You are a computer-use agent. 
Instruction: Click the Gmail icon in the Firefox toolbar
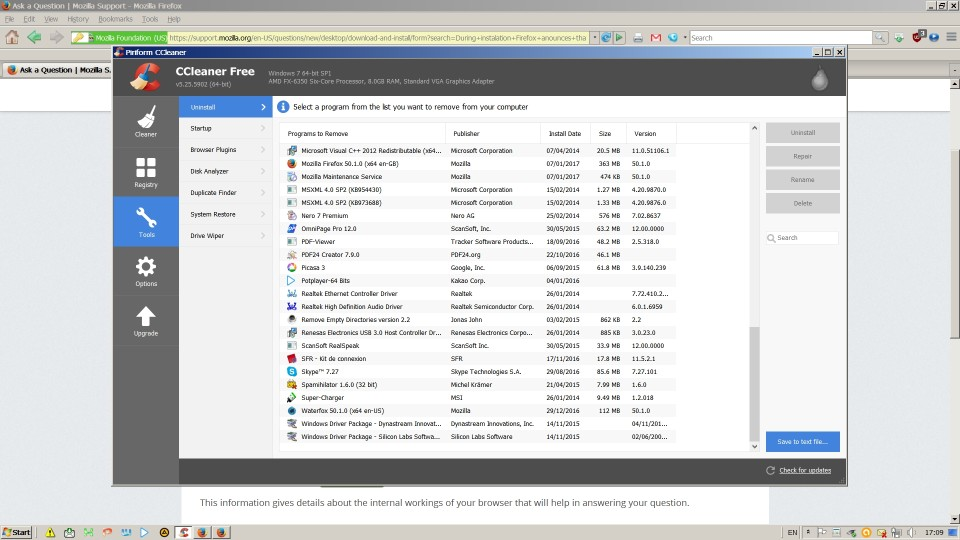pyautogui.click(x=656, y=38)
